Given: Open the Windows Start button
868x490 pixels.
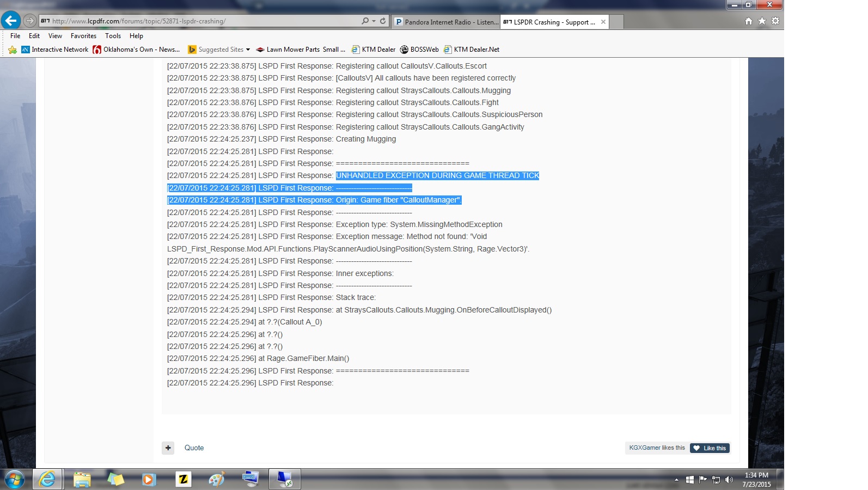Looking at the screenshot, I should [14, 480].
